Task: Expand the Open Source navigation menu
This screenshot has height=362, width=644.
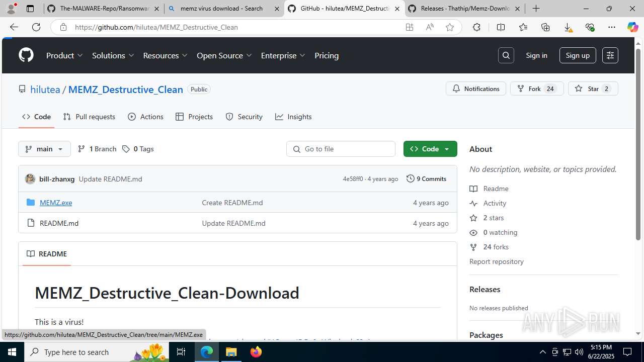Action: pos(224,55)
